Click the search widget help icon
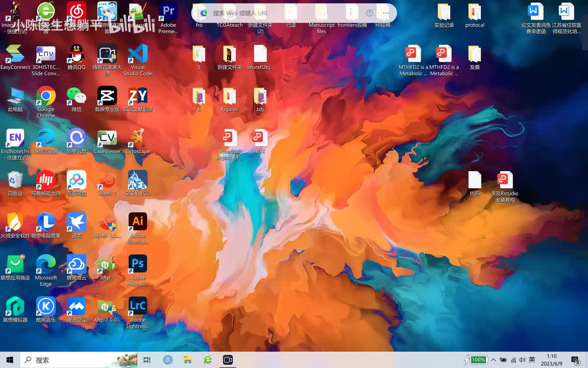Screen dimensions: 588x368 coord(370,13)
